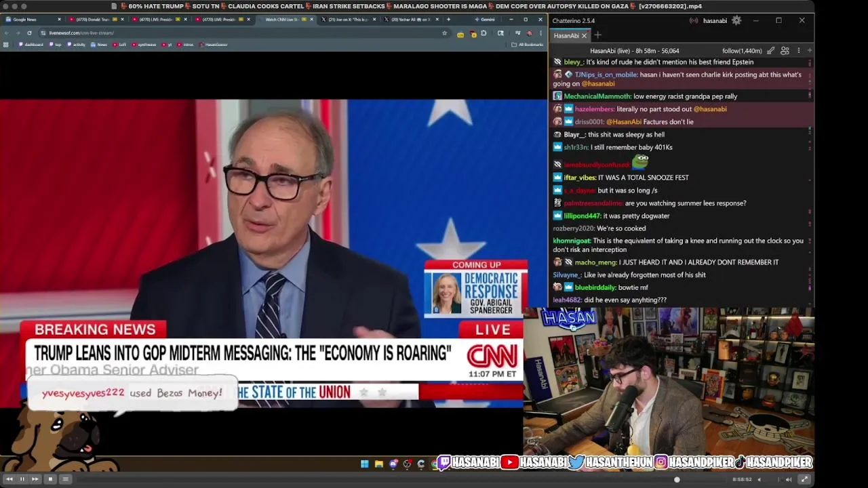
Task: Reload the livenewsof.com page
Action: point(29,33)
